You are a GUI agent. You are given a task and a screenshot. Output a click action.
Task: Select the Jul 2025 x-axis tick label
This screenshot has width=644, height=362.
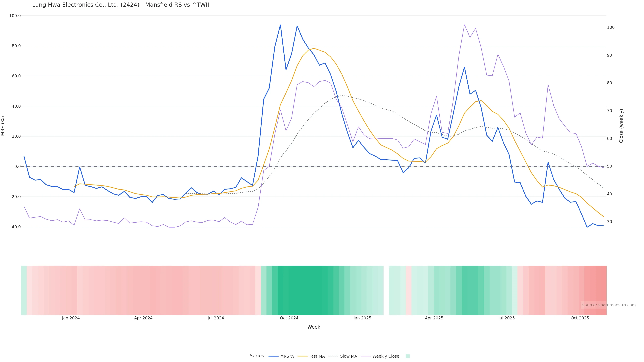(x=506, y=318)
